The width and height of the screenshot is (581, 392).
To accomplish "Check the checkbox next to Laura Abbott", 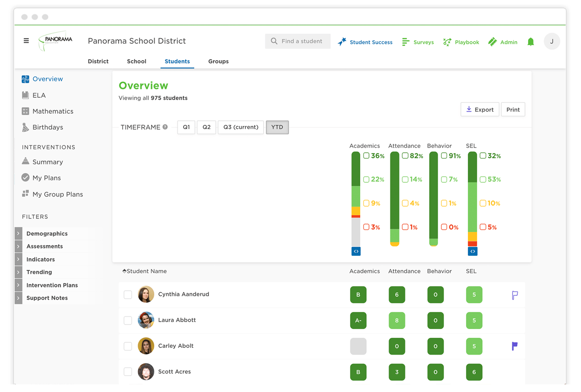I will (128, 320).
